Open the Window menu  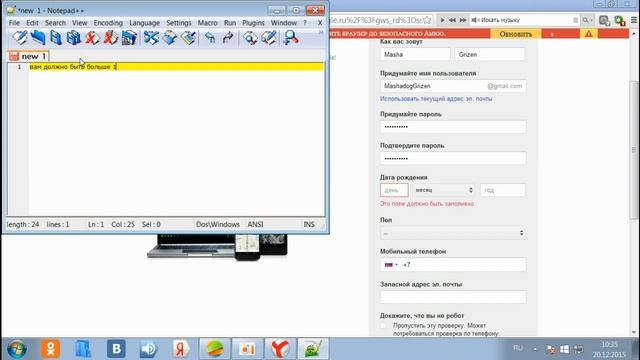(284, 23)
